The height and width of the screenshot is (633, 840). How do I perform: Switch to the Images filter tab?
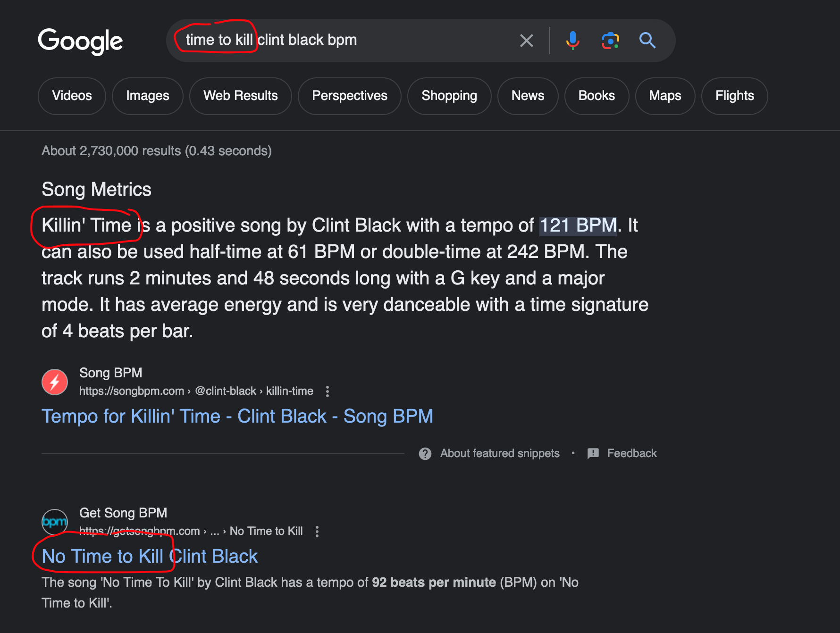pyautogui.click(x=148, y=96)
